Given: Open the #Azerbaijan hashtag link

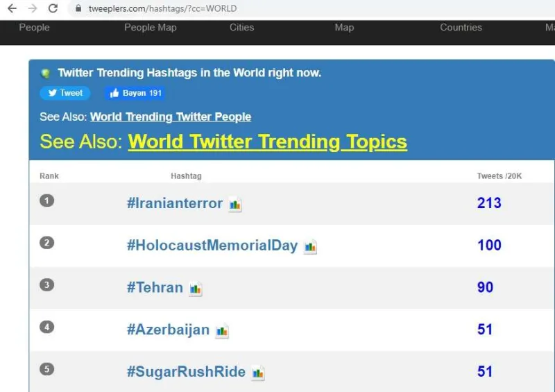Looking at the screenshot, I should click(168, 330).
